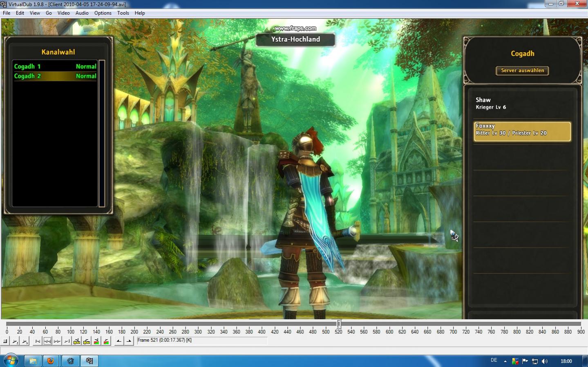588x367 pixels.
Task: Jump to the start of the video
Action: click(38, 341)
